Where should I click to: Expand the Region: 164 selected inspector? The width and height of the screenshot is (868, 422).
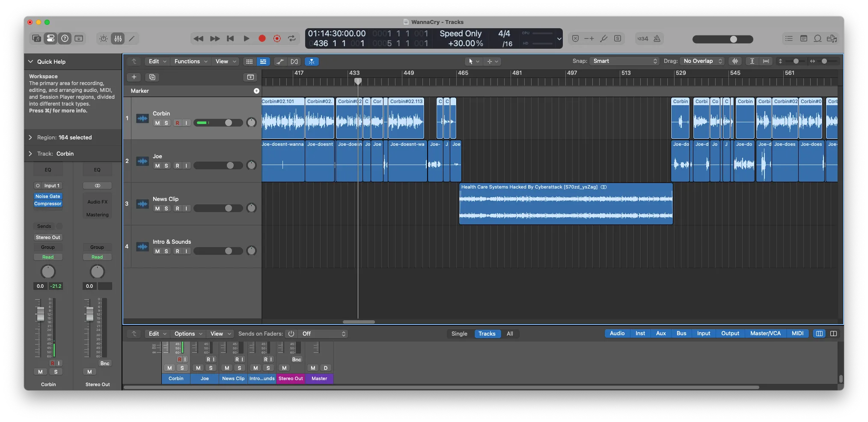pyautogui.click(x=30, y=137)
